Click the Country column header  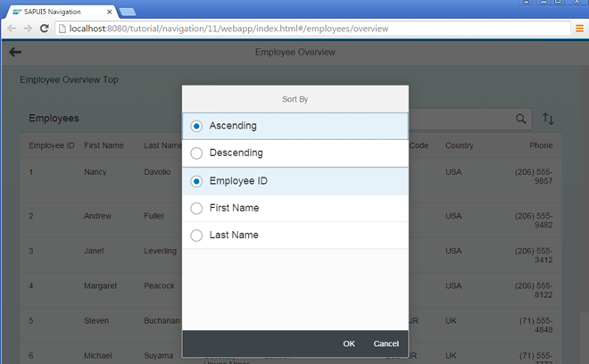pos(460,145)
